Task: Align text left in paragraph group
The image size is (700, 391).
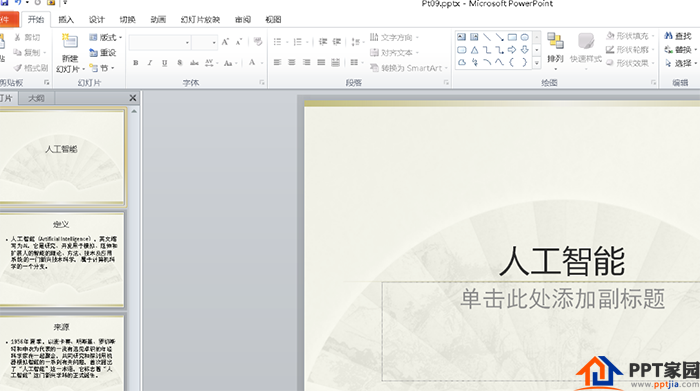Action: [x=277, y=62]
